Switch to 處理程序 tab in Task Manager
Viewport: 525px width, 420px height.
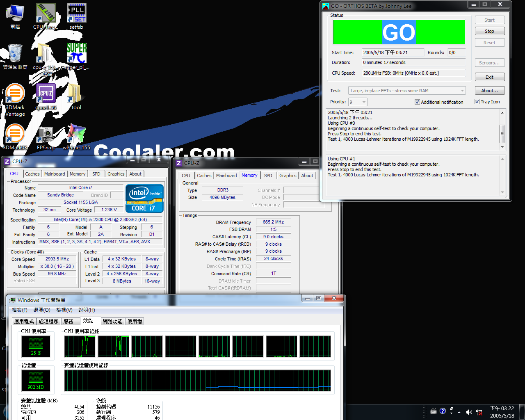[x=49, y=322]
